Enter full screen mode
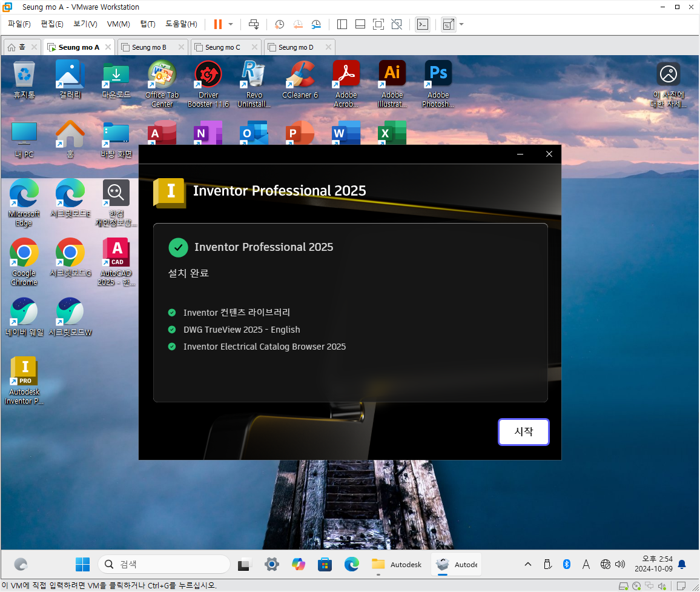 tap(378, 24)
